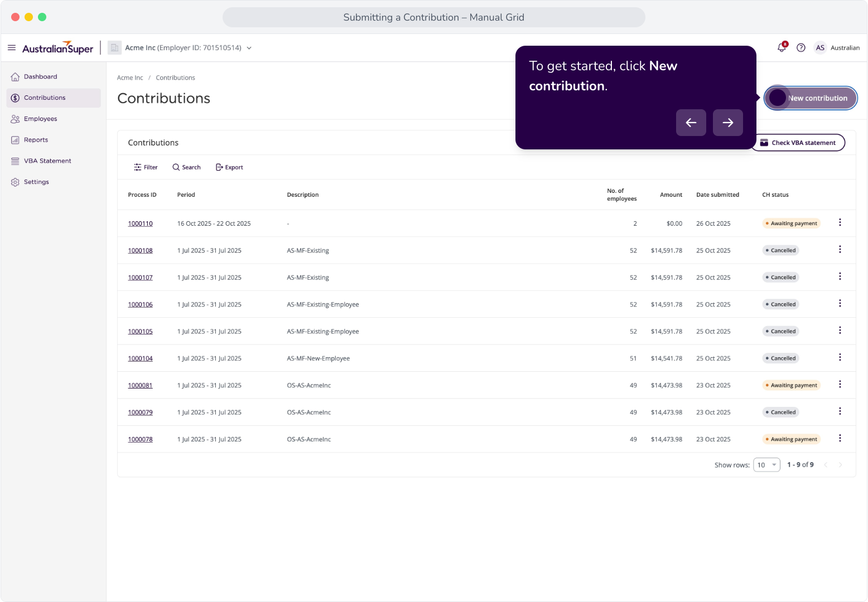Click the No. of employees column header
Viewport: 868px width, 602px height.
(622, 195)
